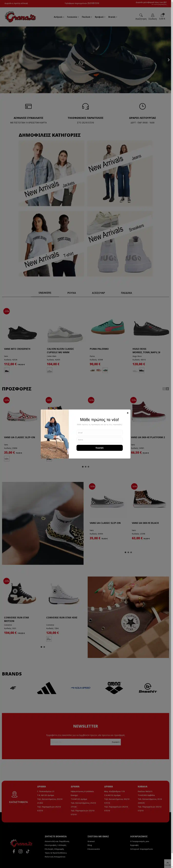Click back-to-top arrow button
This screenshot has width=173, height=868.
click(x=168, y=863)
